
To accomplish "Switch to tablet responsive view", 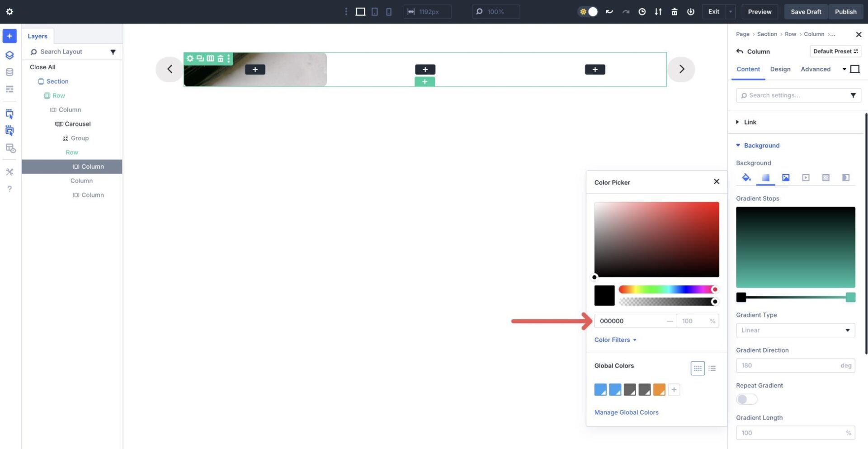I will coord(374,11).
